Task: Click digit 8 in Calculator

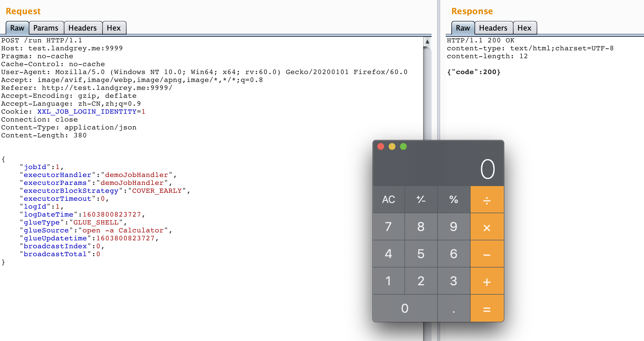Action: (421, 226)
